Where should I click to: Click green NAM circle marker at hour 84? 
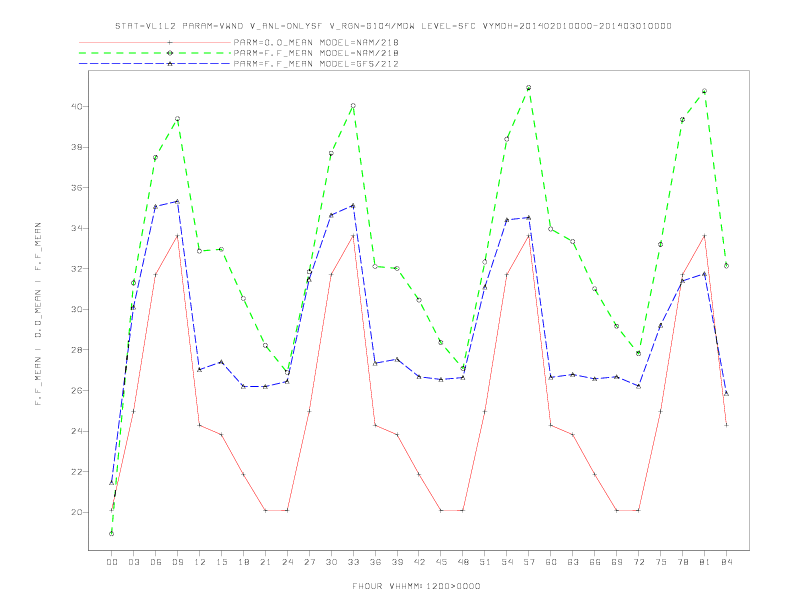point(726,266)
